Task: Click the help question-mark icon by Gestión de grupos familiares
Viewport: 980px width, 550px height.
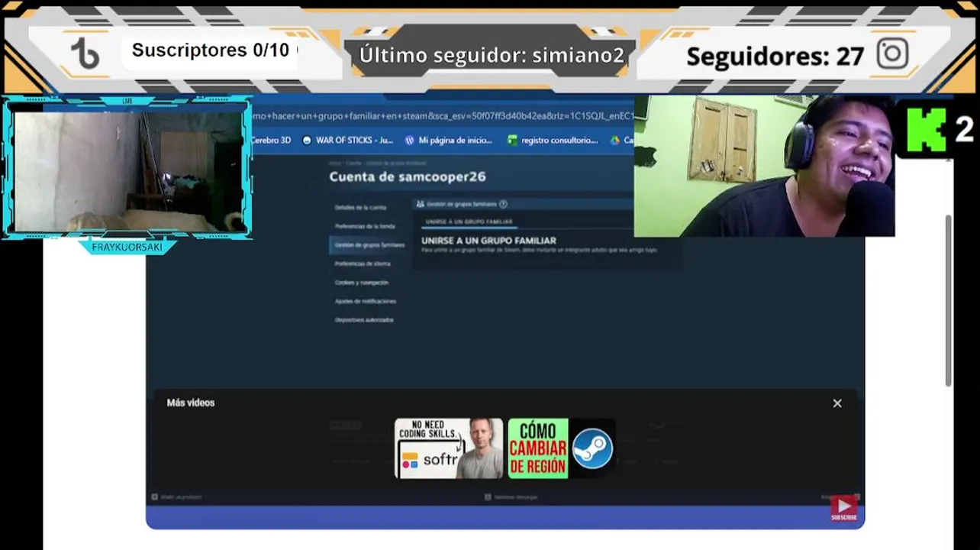Action: tap(503, 204)
